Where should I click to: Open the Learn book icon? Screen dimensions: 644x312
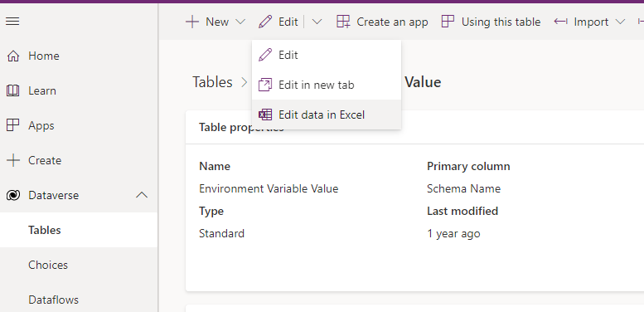click(x=13, y=90)
